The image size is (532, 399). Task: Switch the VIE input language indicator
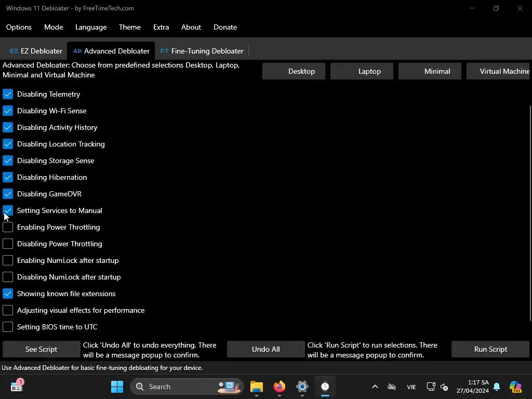[411, 387]
